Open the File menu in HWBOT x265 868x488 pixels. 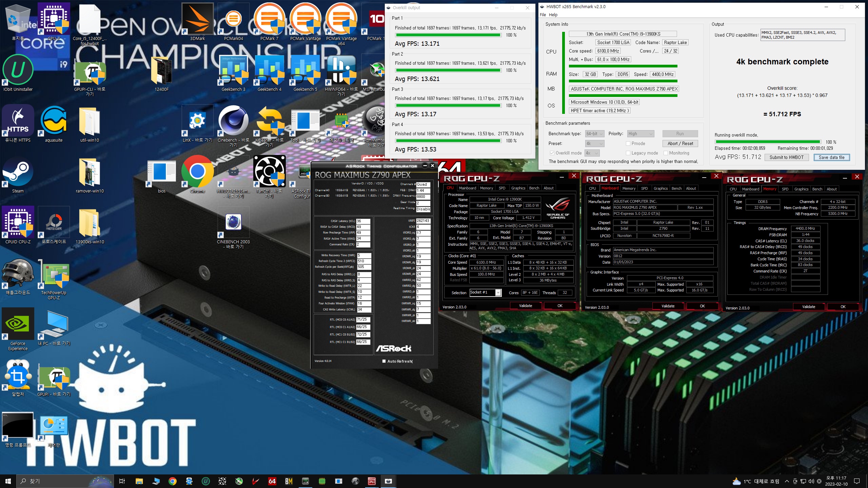click(543, 15)
